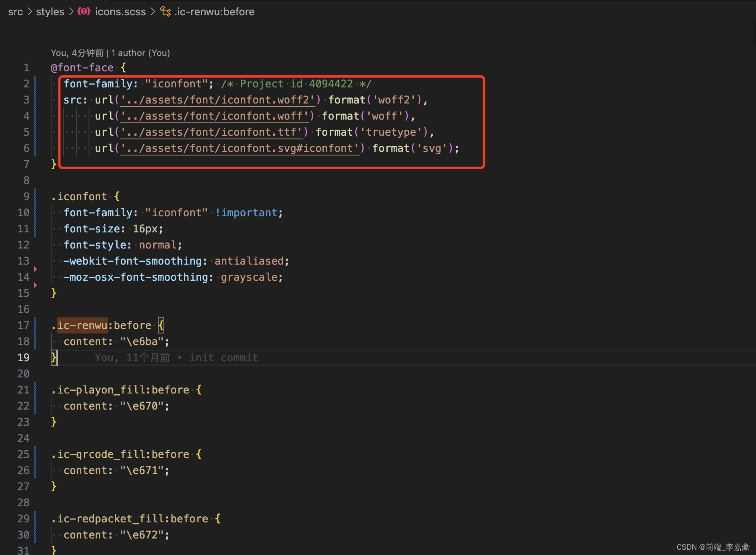756x555 pixels.
Task: Open the iconfont.woff' url link on line 4
Action: tap(214, 116)
